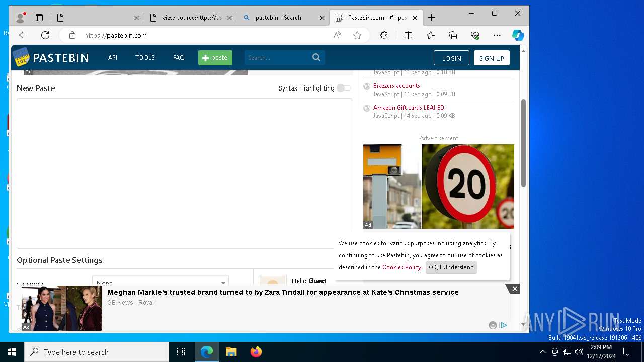Screen dimensions: 644x362
Task: Open the TOOLS menu
Action: 145,58
